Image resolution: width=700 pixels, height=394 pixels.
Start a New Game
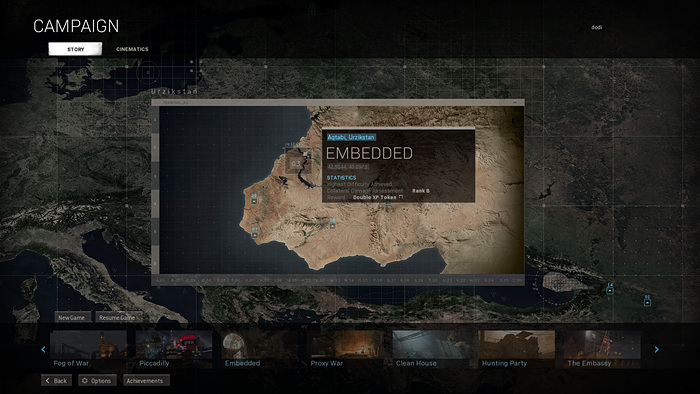click(x=72, y=317)
